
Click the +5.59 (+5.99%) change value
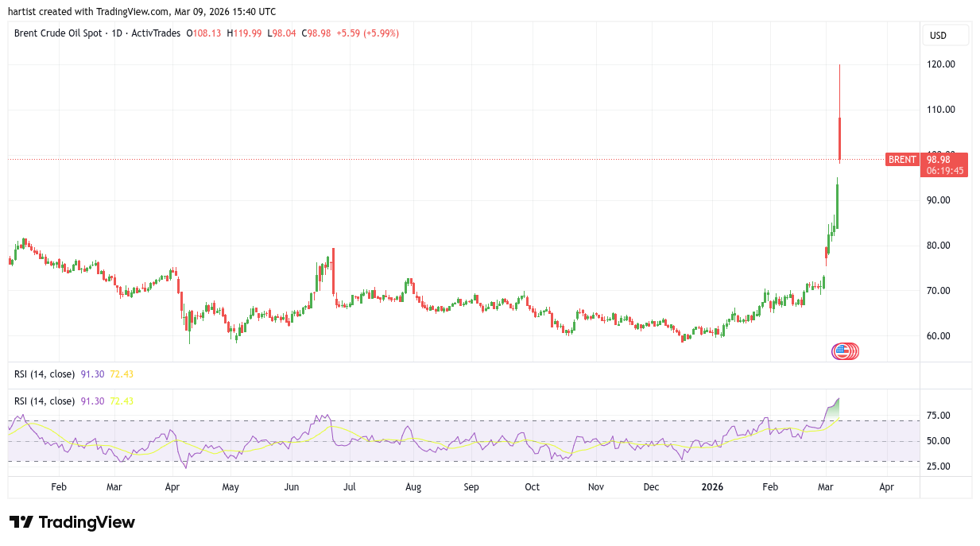(367, 33)
